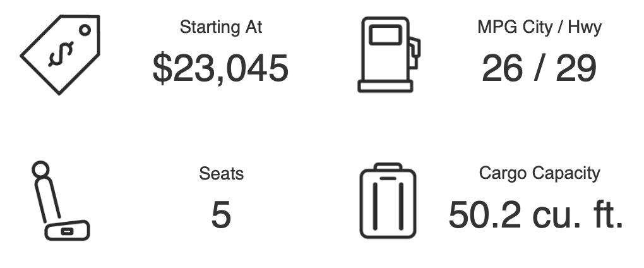644x268 pixels.
Task: Click the headrest circle of the seat icon
Action: tap(40, 169)
